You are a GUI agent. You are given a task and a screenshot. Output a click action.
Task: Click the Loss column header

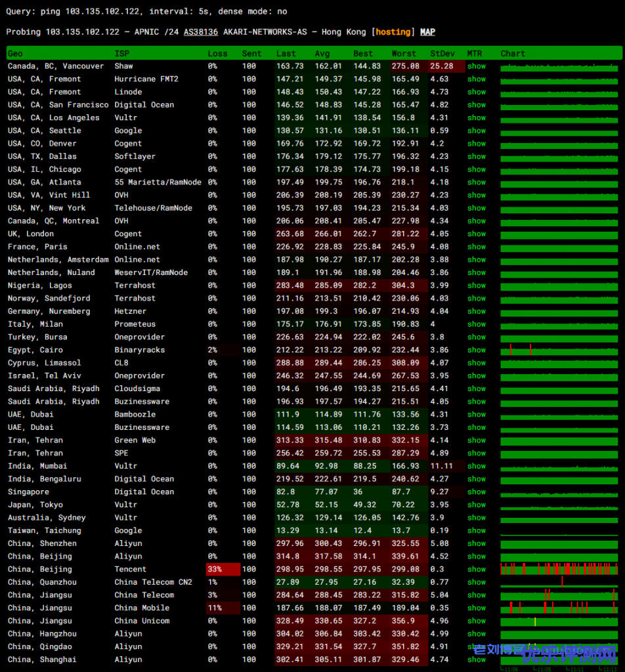pyautogui.click(x=217, y=54)
